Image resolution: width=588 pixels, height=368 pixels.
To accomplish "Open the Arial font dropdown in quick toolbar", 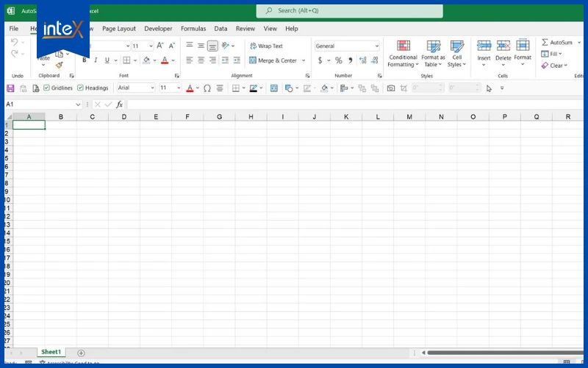I will [152, 88].
